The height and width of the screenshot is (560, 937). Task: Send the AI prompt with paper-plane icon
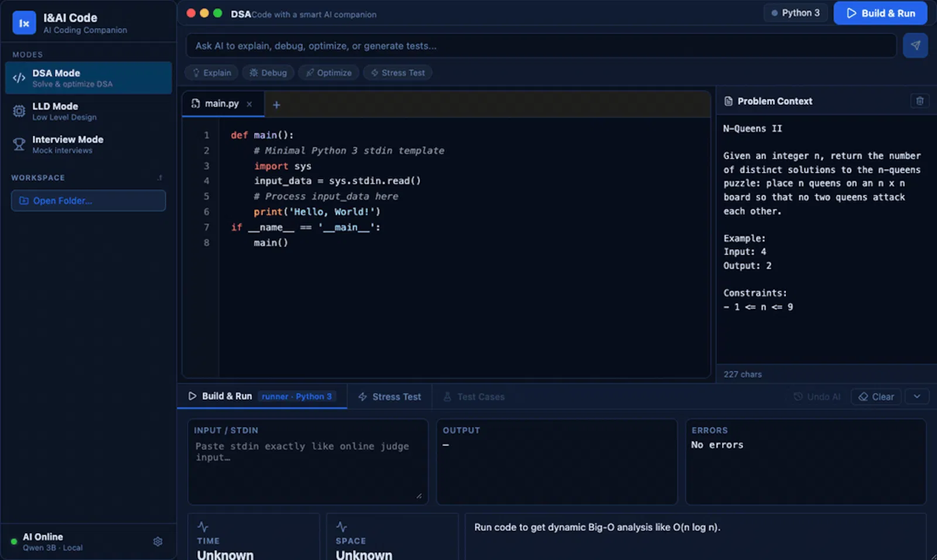[915, 46]
